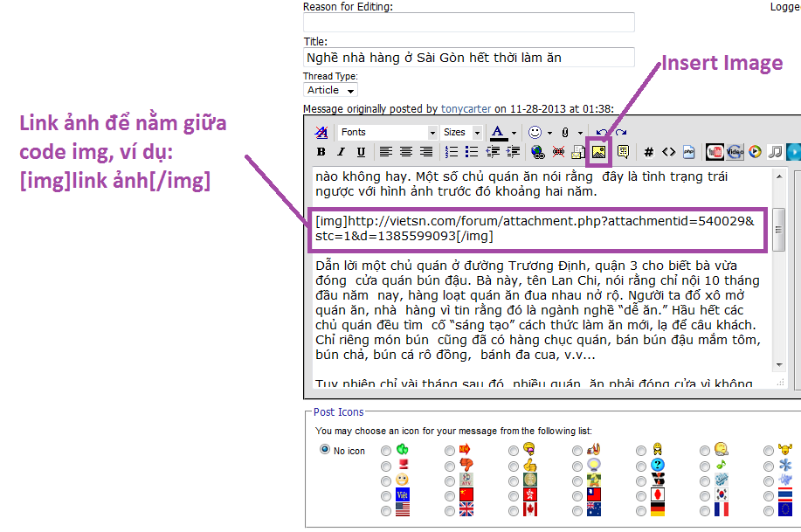
Task: Click the Insert Image toolbar icon
Action: coord(599,151)
